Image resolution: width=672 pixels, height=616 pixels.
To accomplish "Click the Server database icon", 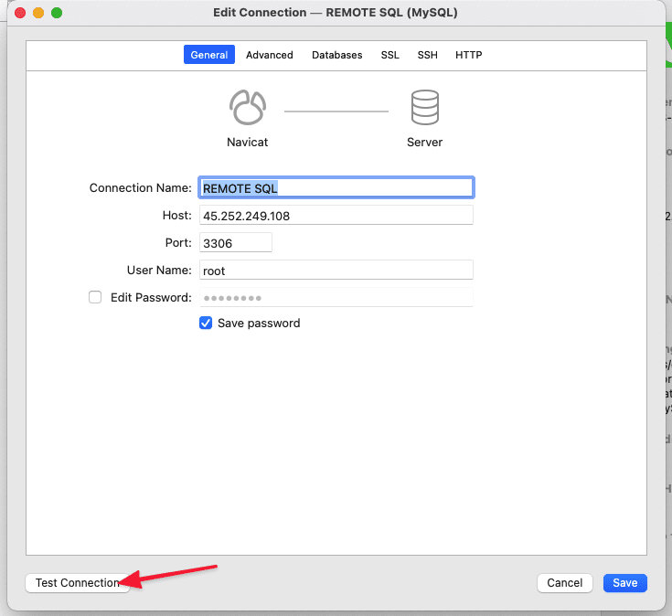I will click(424, 108).
